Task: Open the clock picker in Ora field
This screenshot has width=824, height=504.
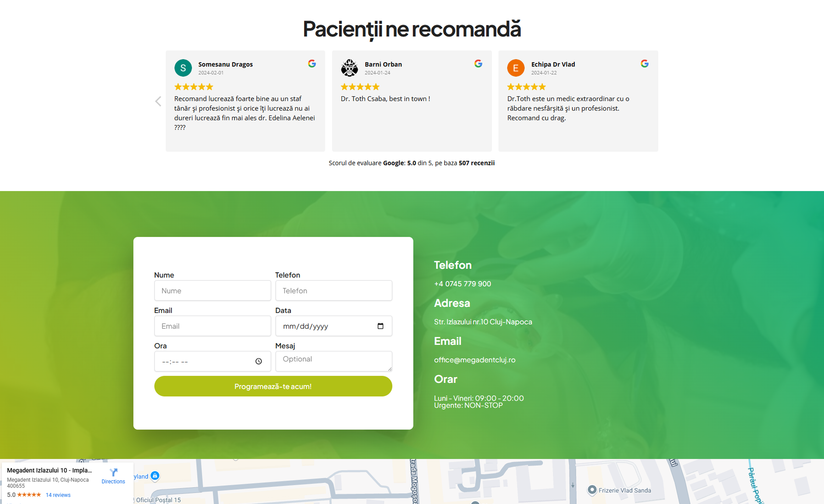Action: coord(258,361)
